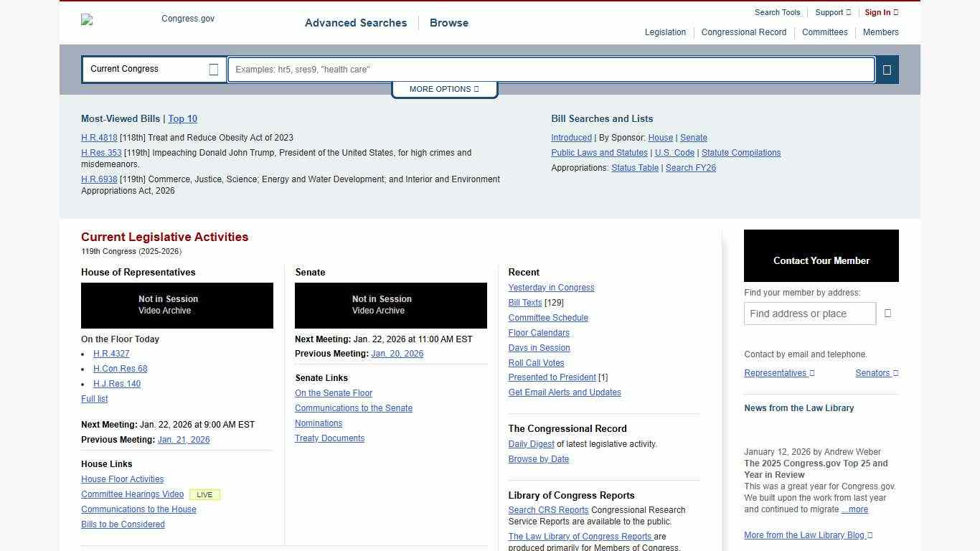Image resolution: width=980 pixels, height=551 pixels.
Task: Open the Current Congress dropdown
Action: point(154,70)
